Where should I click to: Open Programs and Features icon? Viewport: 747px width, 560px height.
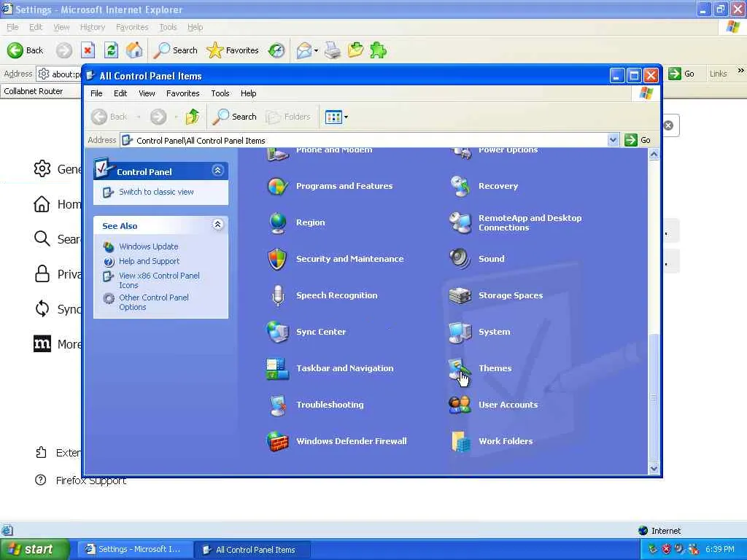click(277, 186)
